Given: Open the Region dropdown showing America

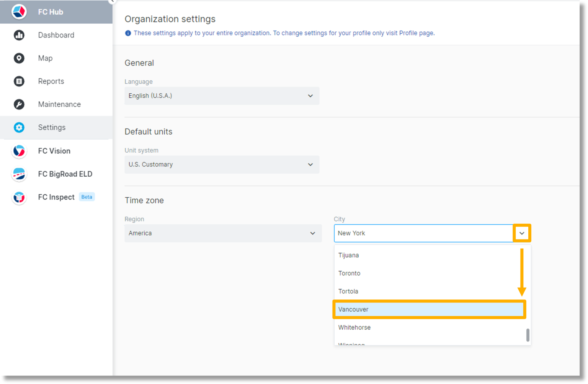Looking at the screenshot, I should (x=223, y=233).
